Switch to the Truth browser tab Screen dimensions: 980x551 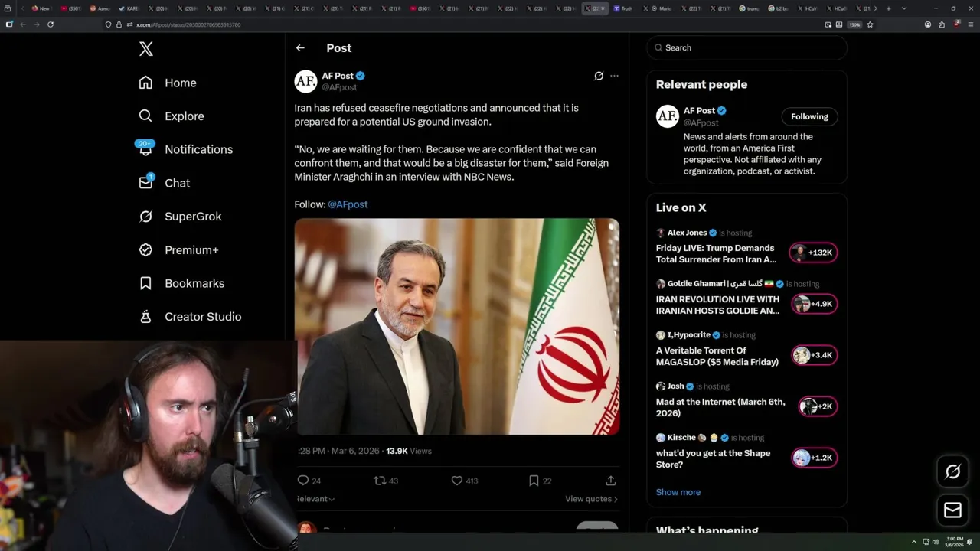(x=623, y=8)
